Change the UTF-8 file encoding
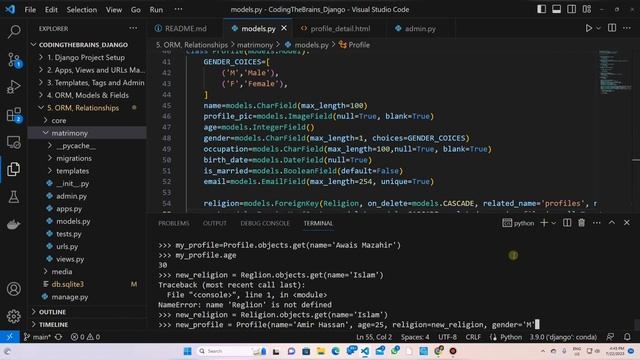The image size is (640, 360). pyautogui.click(x=447, y=337)
